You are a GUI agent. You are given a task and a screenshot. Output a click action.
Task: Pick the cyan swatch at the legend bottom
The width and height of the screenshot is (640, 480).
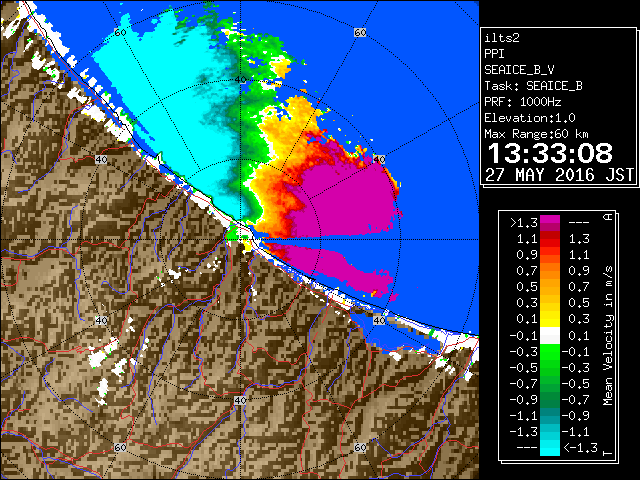pyautogui.click(x=550, y=447)
